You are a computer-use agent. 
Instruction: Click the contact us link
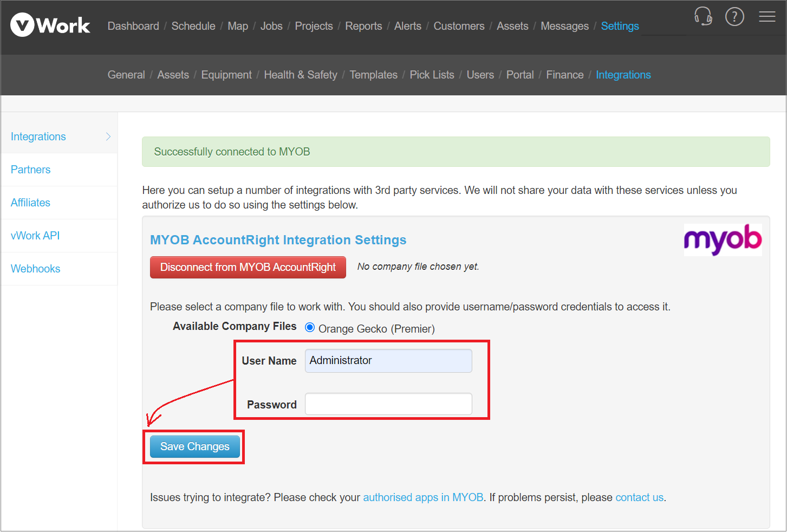point(639,497)
